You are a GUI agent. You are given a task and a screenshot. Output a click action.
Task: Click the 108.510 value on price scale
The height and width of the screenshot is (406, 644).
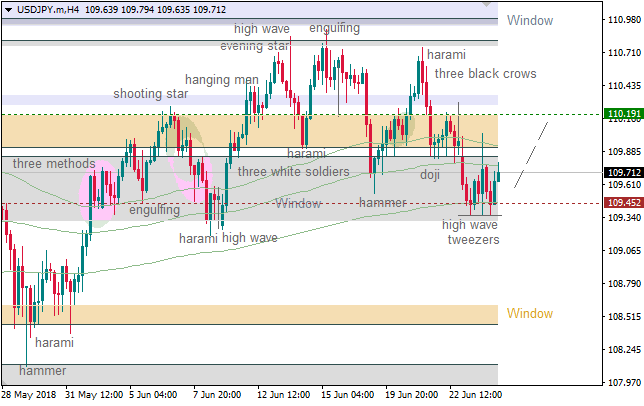coord(623,318)
